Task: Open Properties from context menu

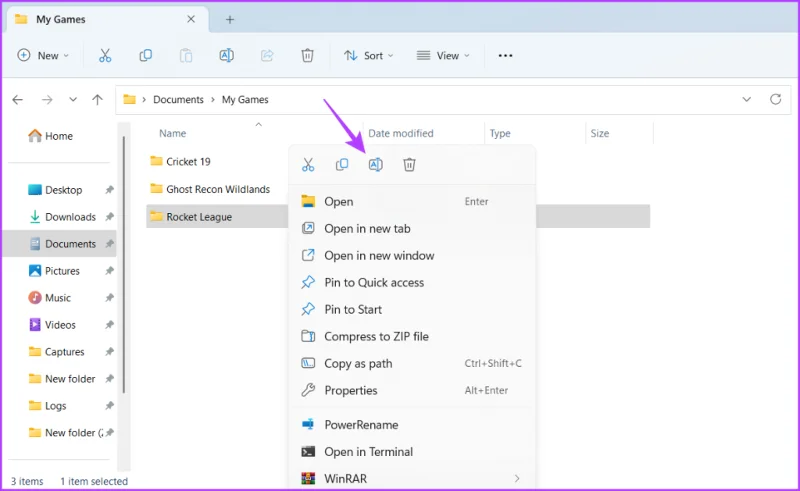Action: point(412,391)
